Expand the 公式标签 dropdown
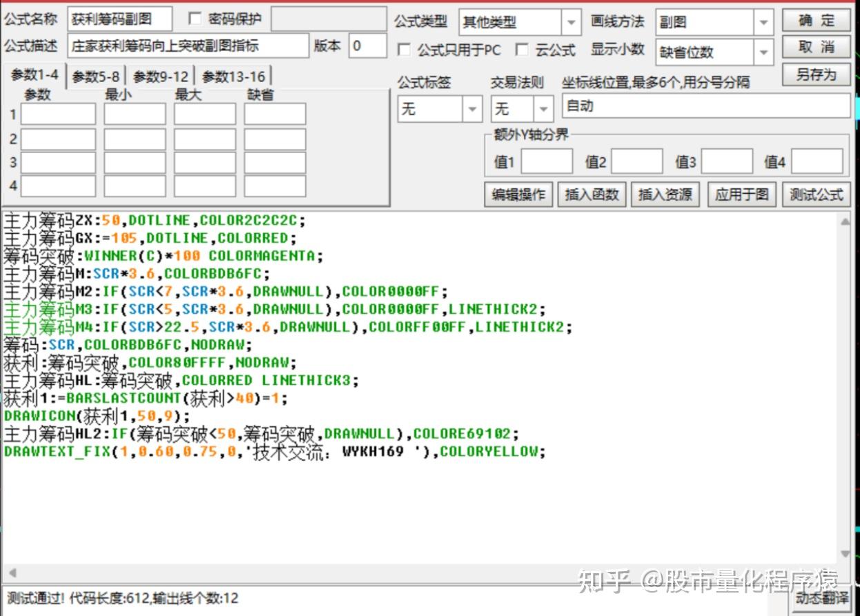860x616 pixels. click(472, 109)
